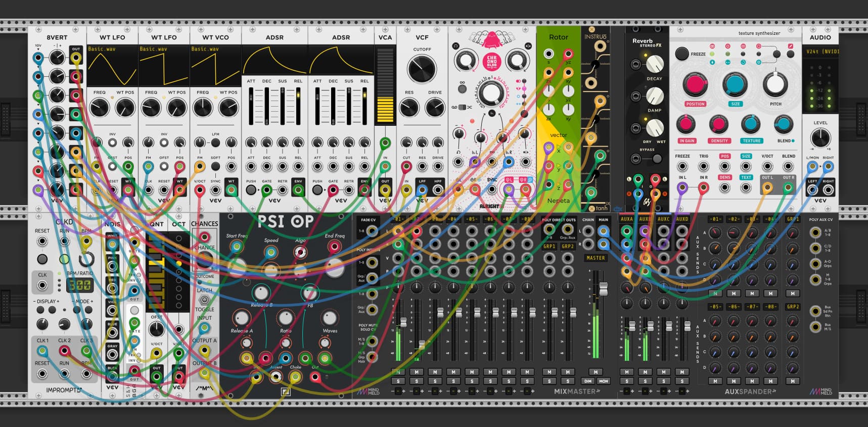Click the DAMP knob on Reverb
Viewport: 868px width, 427px height.
click(x=655, y=96)
